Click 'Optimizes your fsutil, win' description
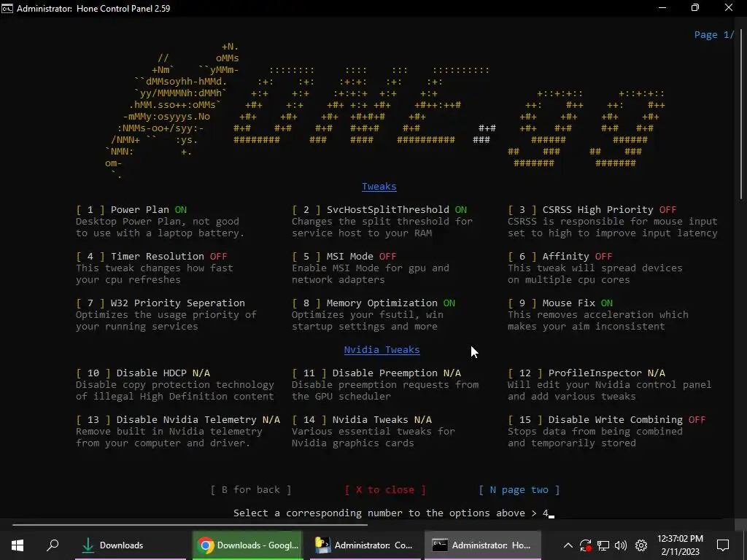 [368, 315]
